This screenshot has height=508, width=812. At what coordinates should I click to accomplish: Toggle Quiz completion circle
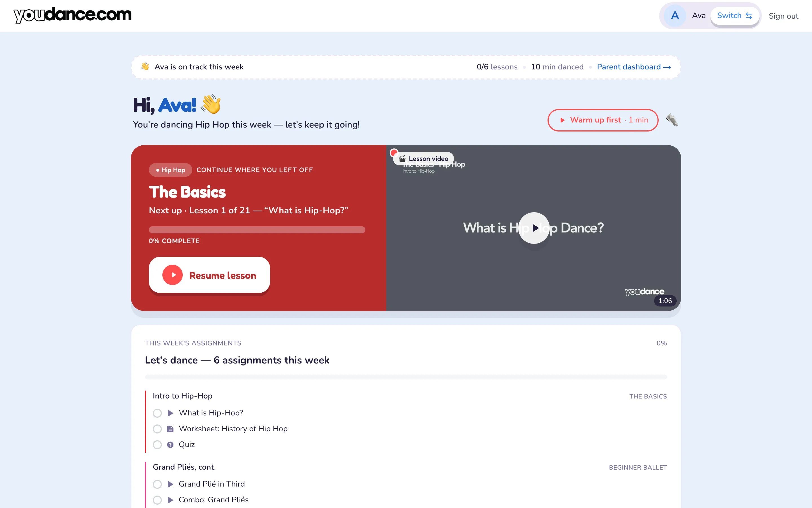pyautogui.click(x=157, y=445)
